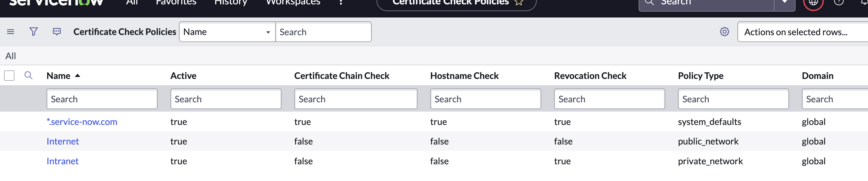This screenshot has height=181, width=868.
Task: Open the activity stream chat icon
Action: pyautogui.click(x=57, y=32)
